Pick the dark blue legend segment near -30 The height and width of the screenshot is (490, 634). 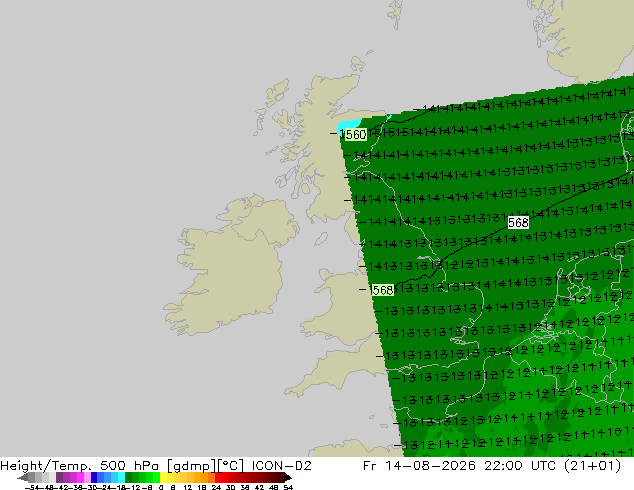[94, 477]
